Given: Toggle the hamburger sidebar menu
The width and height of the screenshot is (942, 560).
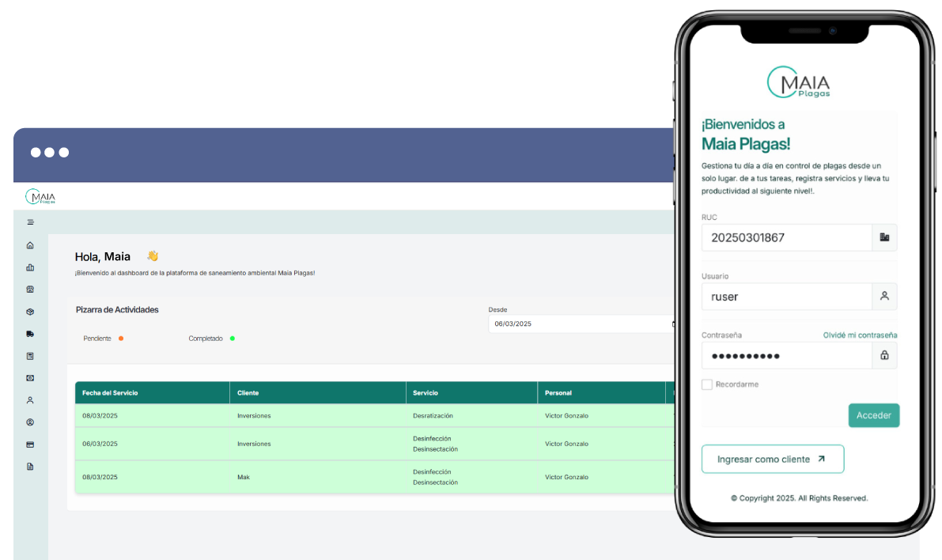Looking at the screenshot, I should pos(30,222).
